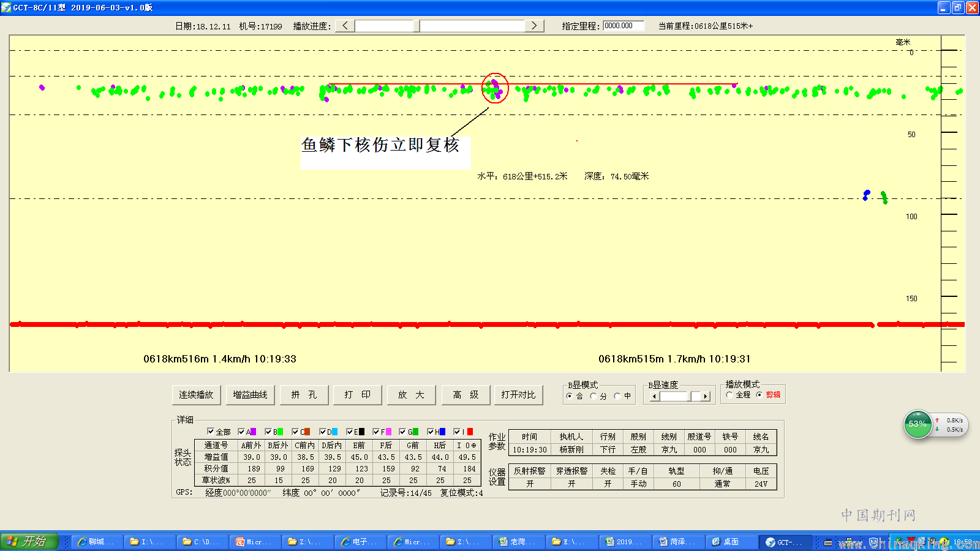
Task: Click the playback progress back arrow
Action: (345, 26)
